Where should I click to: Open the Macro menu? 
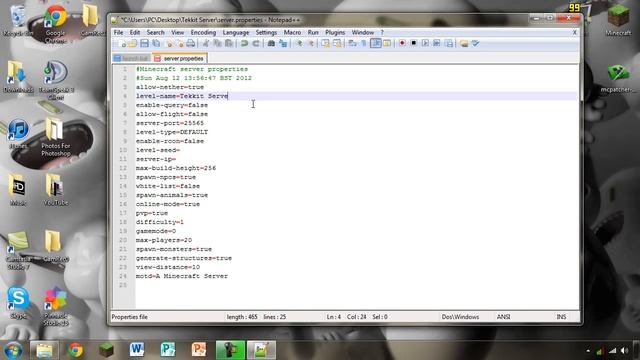292,32
